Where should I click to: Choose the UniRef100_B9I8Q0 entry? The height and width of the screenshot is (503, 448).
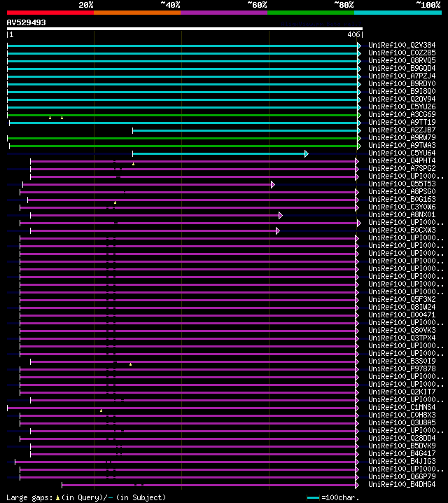coord(402,92)
